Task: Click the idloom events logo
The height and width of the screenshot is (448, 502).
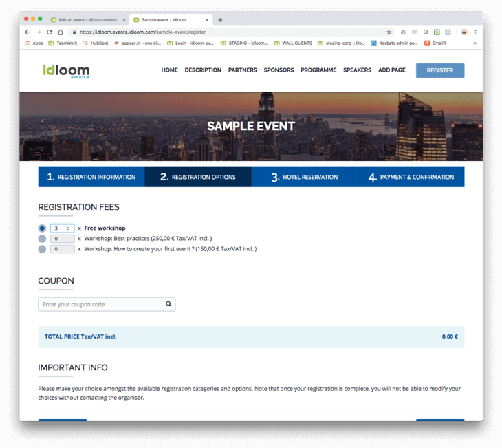Action: click(x=66, y=71)
